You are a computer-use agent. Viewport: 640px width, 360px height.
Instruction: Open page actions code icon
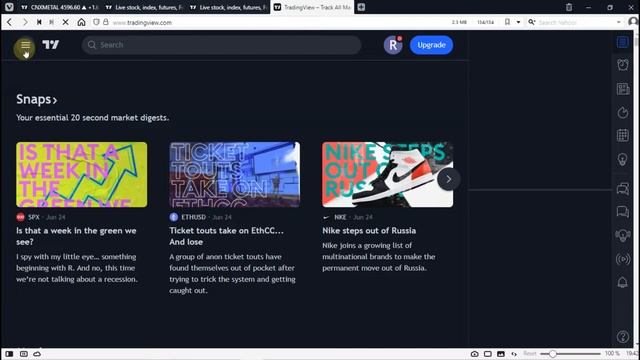point(514,354)
